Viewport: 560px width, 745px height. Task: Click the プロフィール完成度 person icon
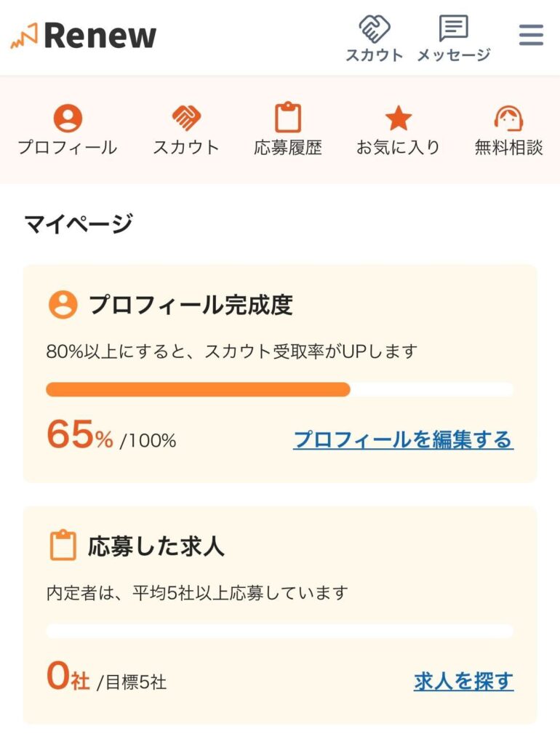click(x=63, y=305)
